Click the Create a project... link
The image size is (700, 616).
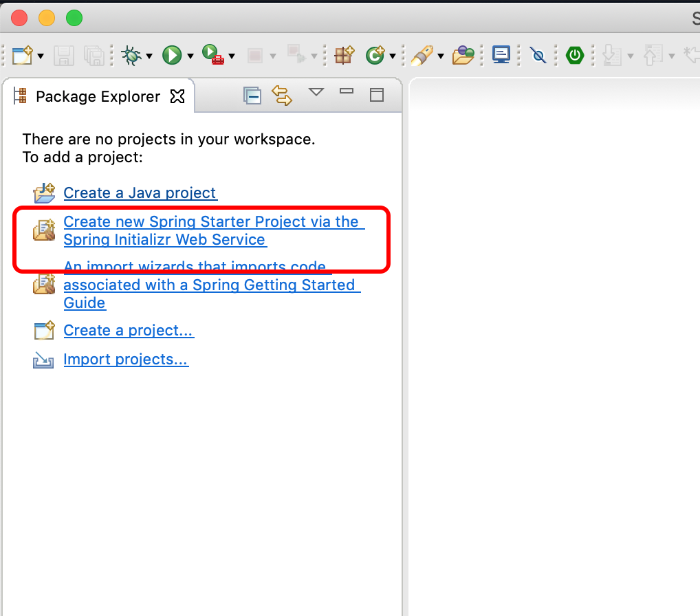pyautogui.click(x=129, y=330)
